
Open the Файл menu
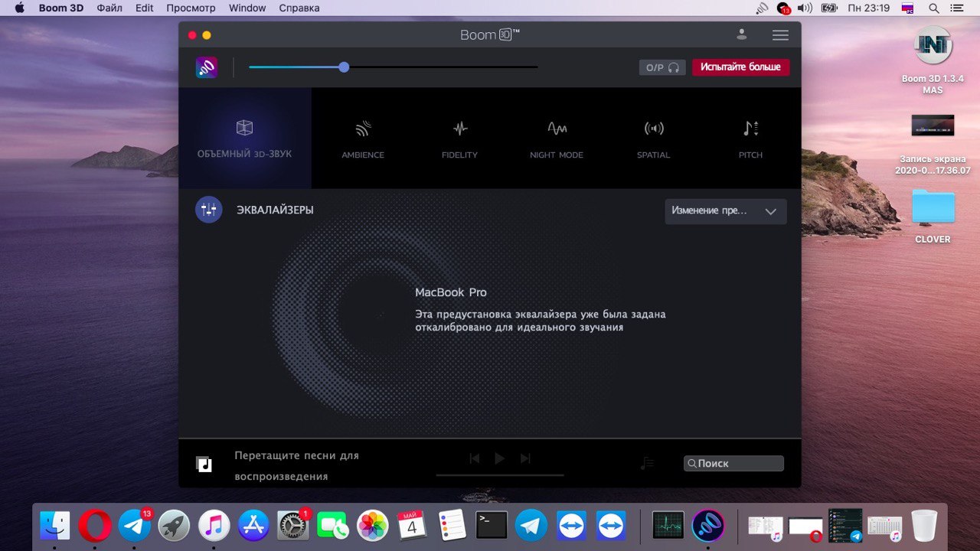click(x=110, y=8)
